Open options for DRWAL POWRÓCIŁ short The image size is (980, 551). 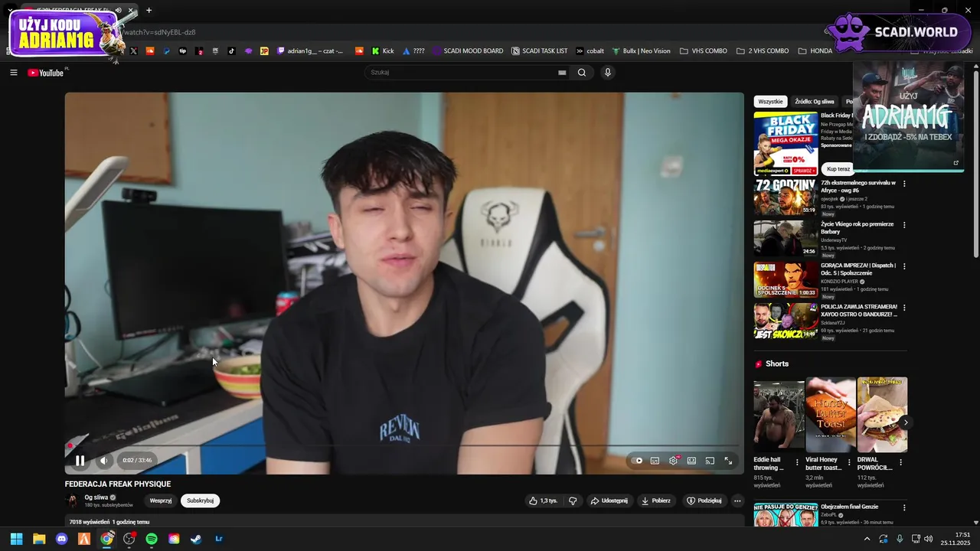900,462
